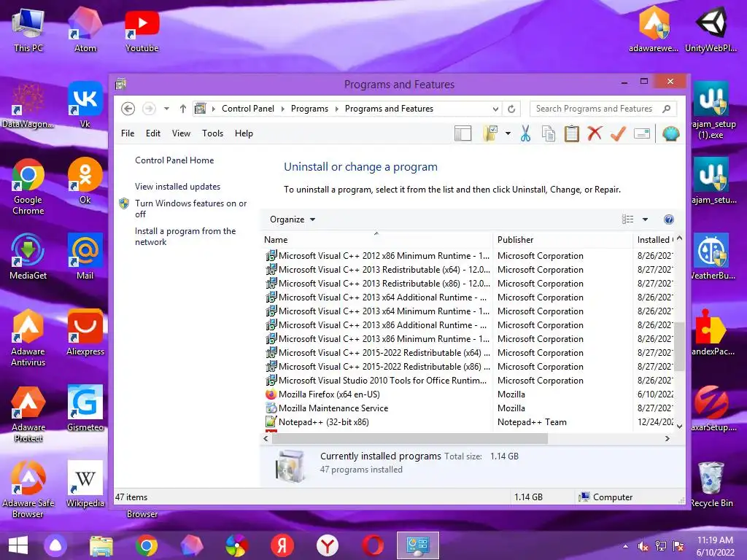The height and width of the screenshot is (560, 747).
Task: Select Notepad++ (32-bit x86) row
Action: coord(469,422)
